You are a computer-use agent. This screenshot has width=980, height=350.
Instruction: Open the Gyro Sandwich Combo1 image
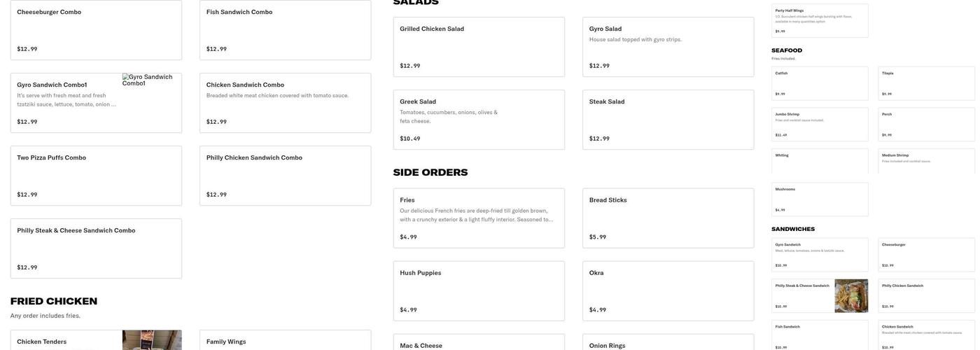tap(151, 80)
